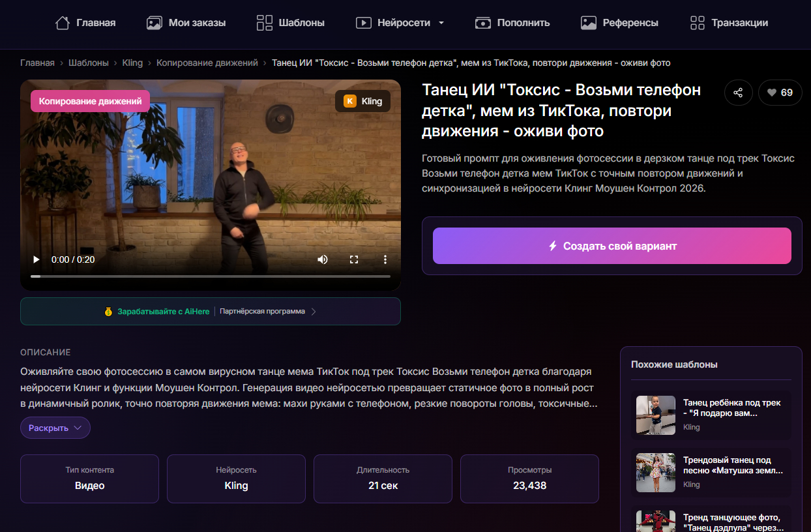Click Длительность 21 сек card
The height and width of the screenshot is (532, 811).
pos(383,479)
